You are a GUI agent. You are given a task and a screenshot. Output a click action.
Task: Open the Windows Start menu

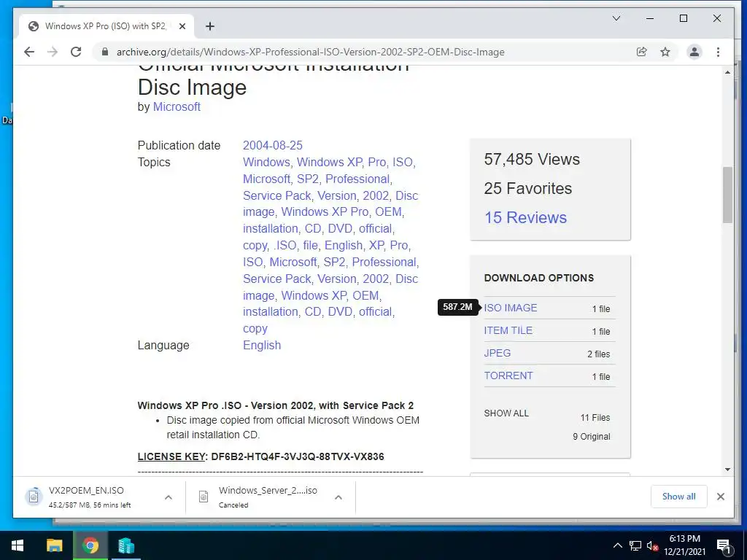pos(18,545)
